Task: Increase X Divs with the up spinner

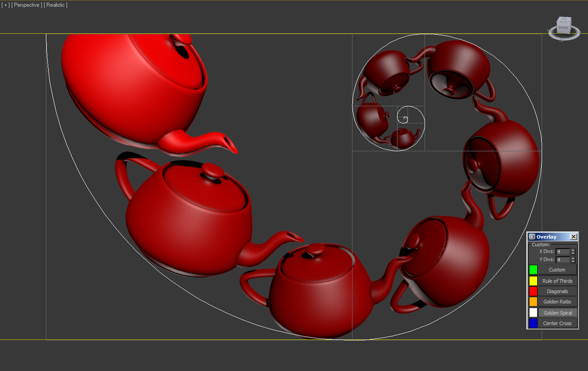Action: coord(572,250)
